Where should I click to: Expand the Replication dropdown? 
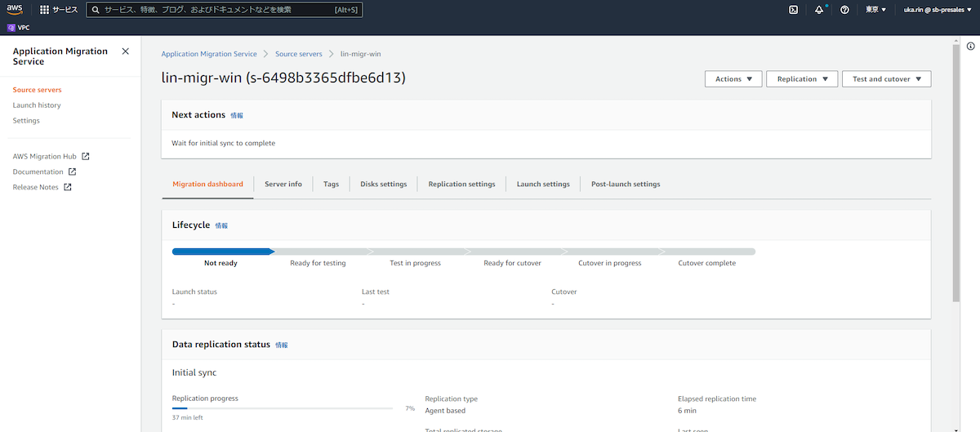point(801,79)
